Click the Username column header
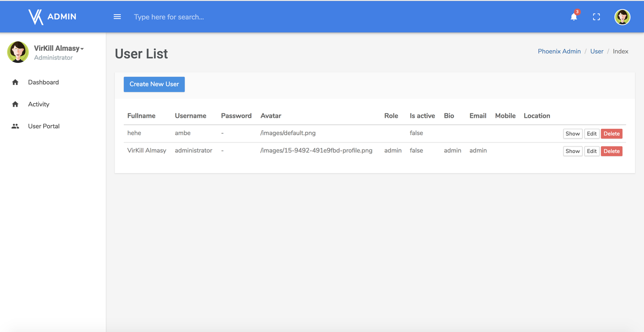This screenshot has height=332, width=644. click(x=191, y=116)
